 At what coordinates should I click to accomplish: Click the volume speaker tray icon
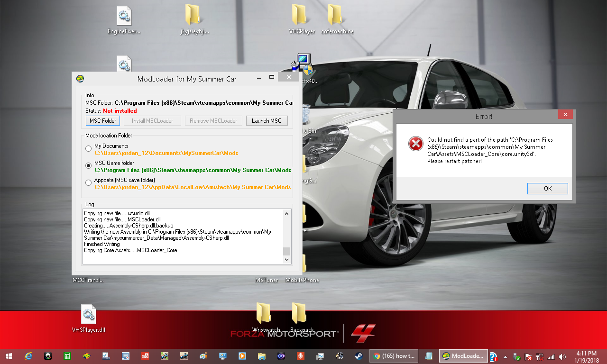(x=562, y=356)
